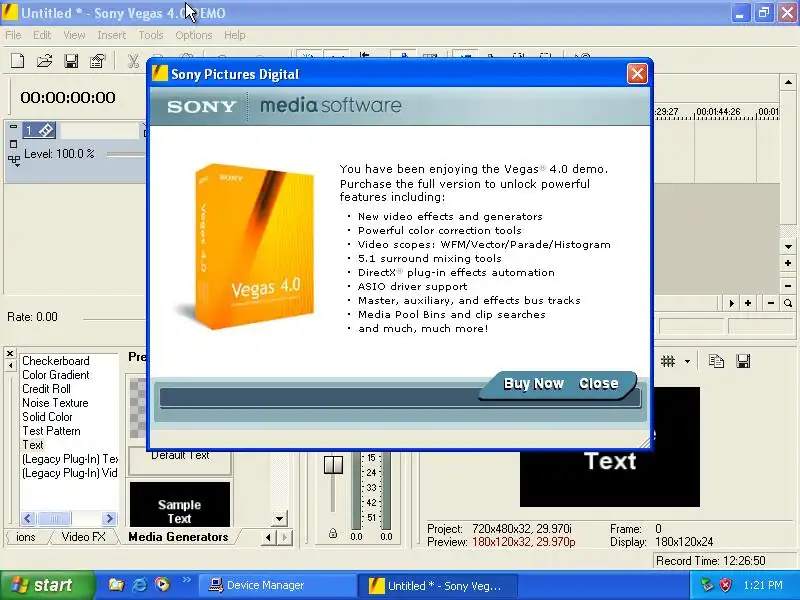Screen dimensions: 800x600
Task: Open the File menu
Action: 13,35
